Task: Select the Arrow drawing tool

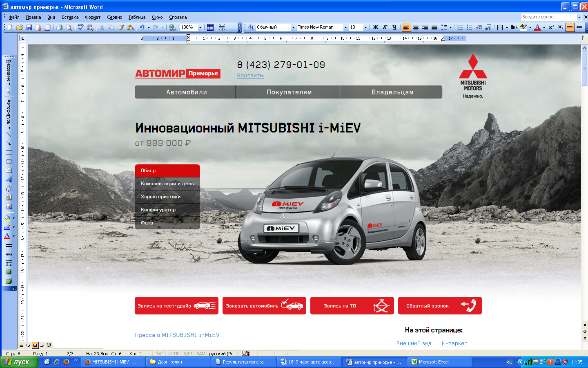Action: [9, 143]
